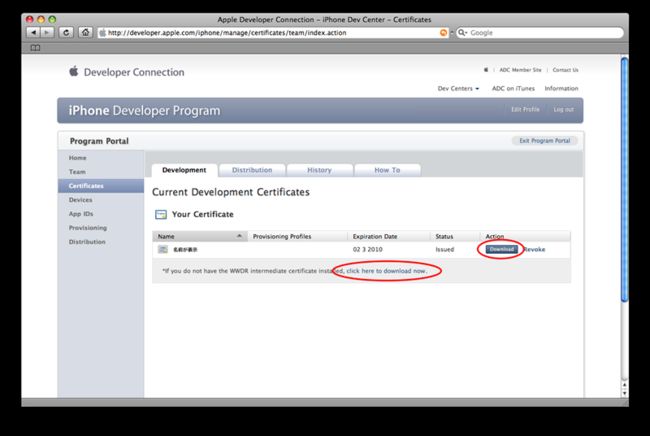Click the iPhone Developer Program banner title
Image resolution: width=650 pixels, height=436 pixels.
pos(144,111)
